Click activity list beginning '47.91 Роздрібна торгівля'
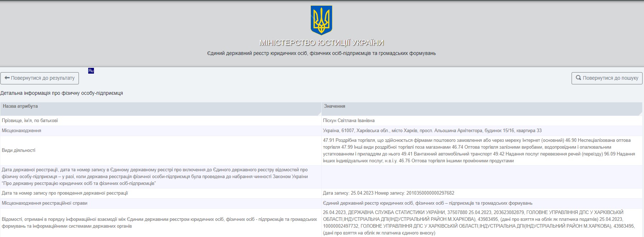Screen dimensions: 644x237 coord(479,150)
